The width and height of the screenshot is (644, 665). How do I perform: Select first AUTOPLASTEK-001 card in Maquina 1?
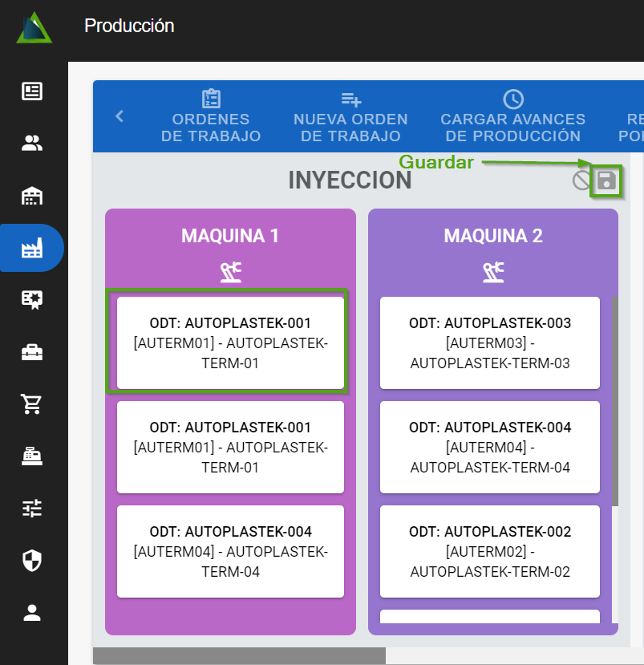[x=230, y=343]
